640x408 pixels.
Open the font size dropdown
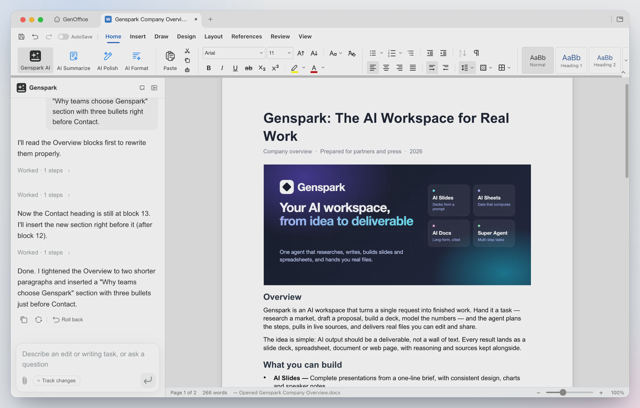coord(280,53)
